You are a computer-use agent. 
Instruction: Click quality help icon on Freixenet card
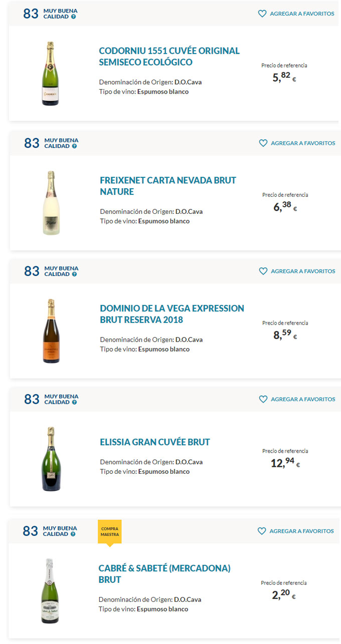(x=75, y=146)
